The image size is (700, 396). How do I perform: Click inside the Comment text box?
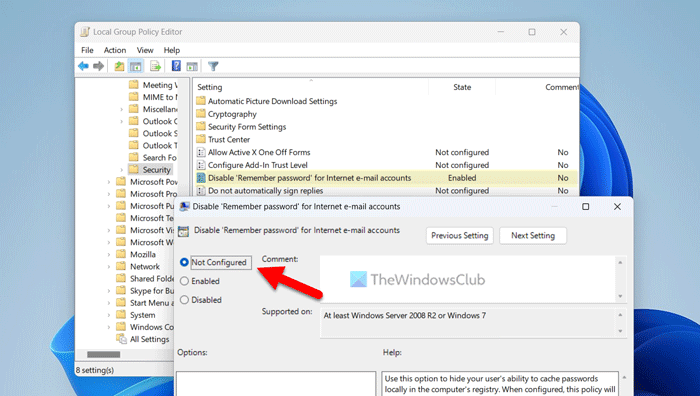pos(468,279)
